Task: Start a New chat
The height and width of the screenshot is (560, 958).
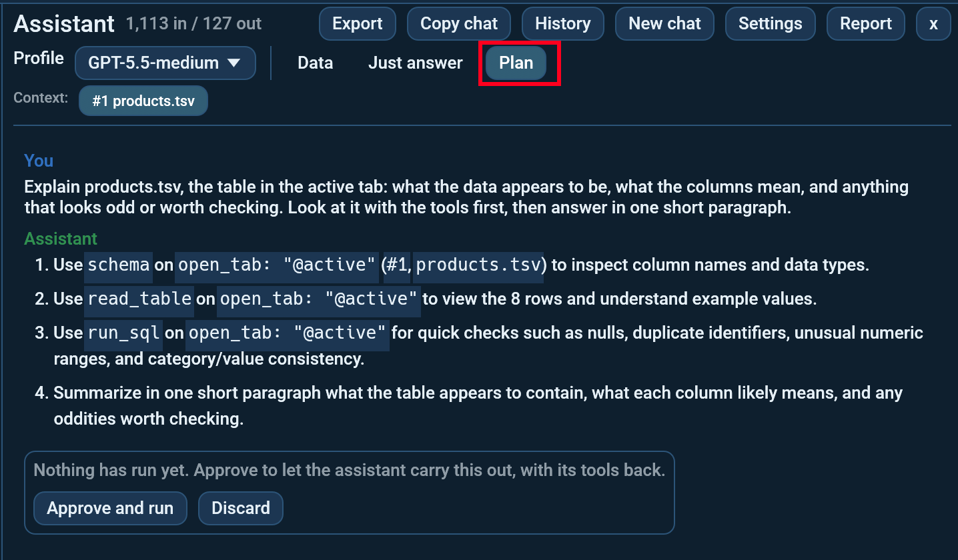Action: click(664, 24)
